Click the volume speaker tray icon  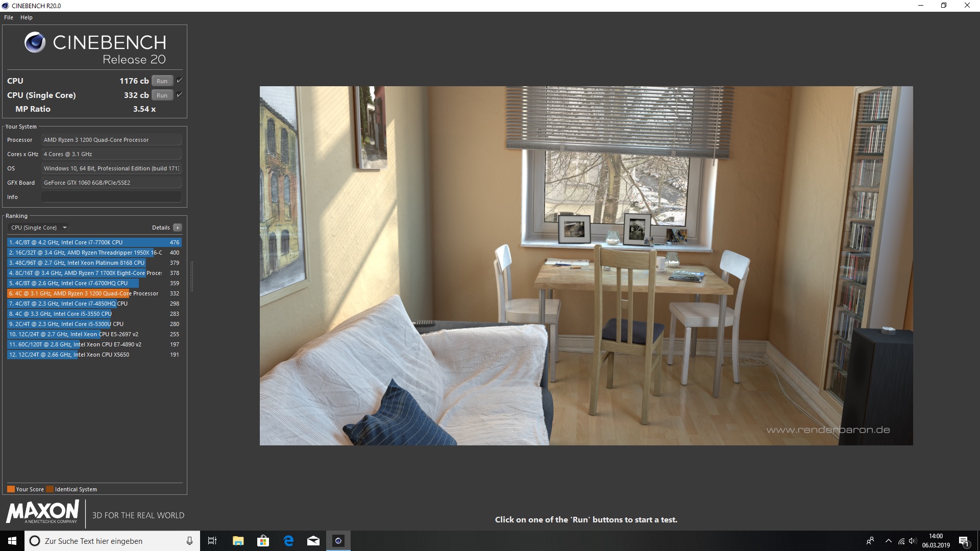coord(912,541)
